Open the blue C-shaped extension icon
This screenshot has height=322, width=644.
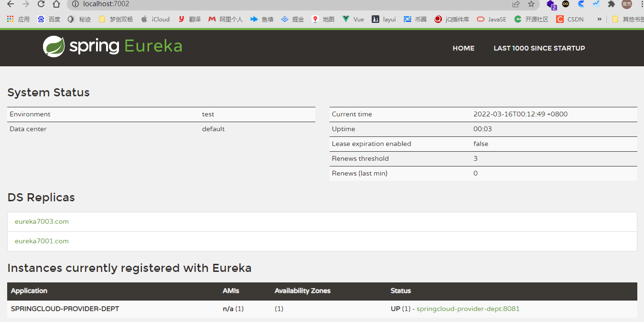[581, 4]
